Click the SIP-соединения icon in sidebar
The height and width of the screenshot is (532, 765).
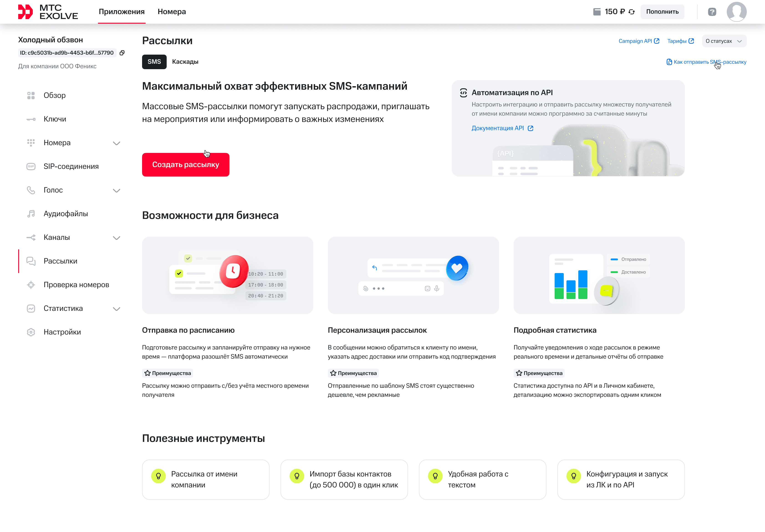pyautogui.click(x=31, y=167)
